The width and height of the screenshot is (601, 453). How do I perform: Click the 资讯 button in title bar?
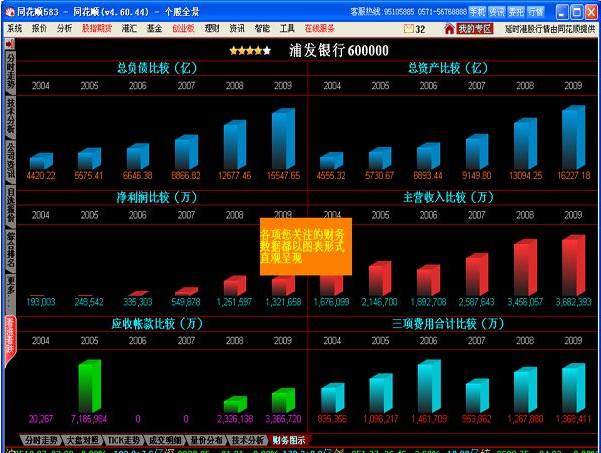coord(497,12)
